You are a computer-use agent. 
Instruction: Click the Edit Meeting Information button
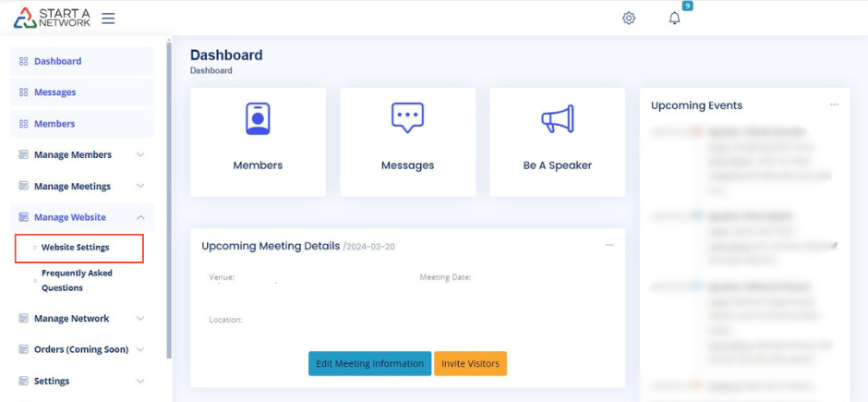[x=369, y=363]
